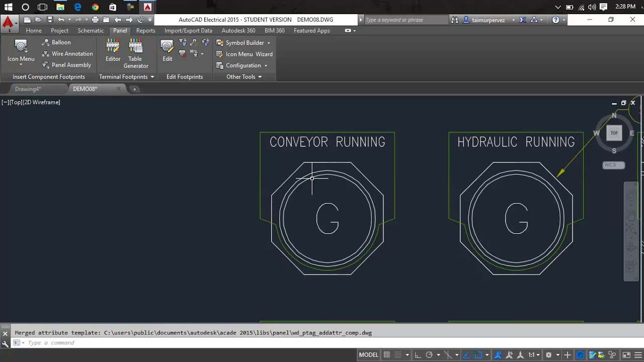
Task: Click the Windows Start button
Action: coord(8,7)
